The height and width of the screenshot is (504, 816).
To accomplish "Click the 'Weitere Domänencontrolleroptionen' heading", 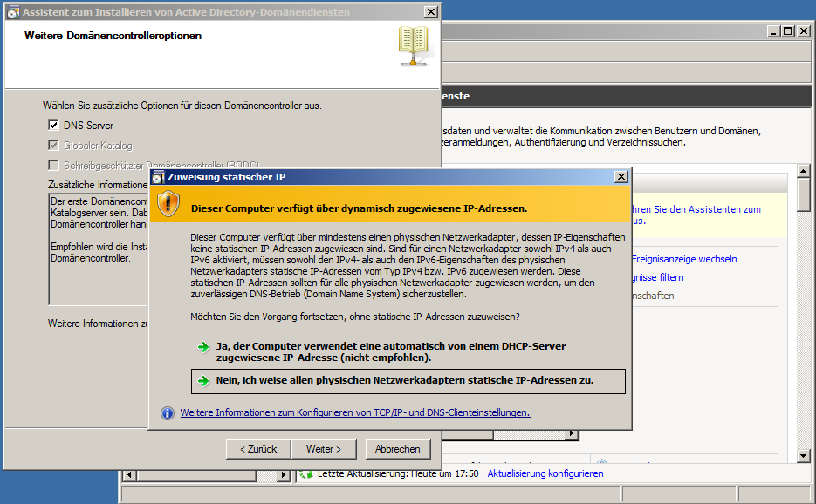I will tap(113, 36).
